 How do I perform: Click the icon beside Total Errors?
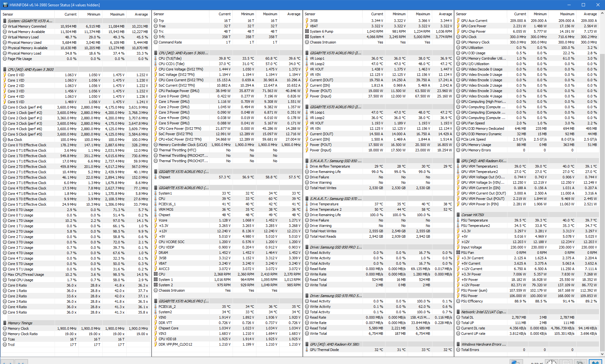pyautogui.click(x=458, y=350)
